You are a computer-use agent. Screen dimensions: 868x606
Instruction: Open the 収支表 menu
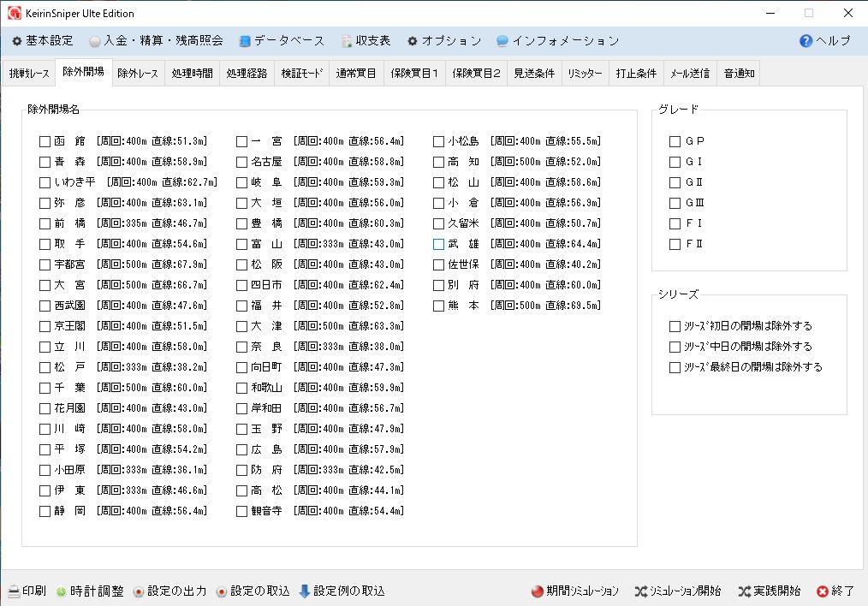[x=366, y=40]
